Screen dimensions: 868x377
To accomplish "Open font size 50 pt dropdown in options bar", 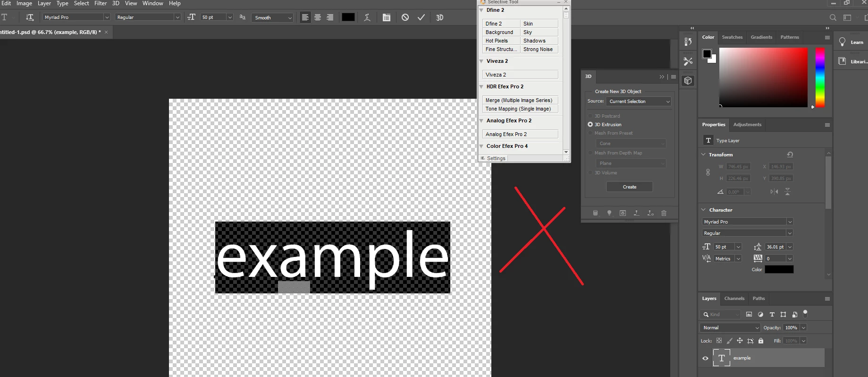I will pyautogui.click(x=230, y=17).
